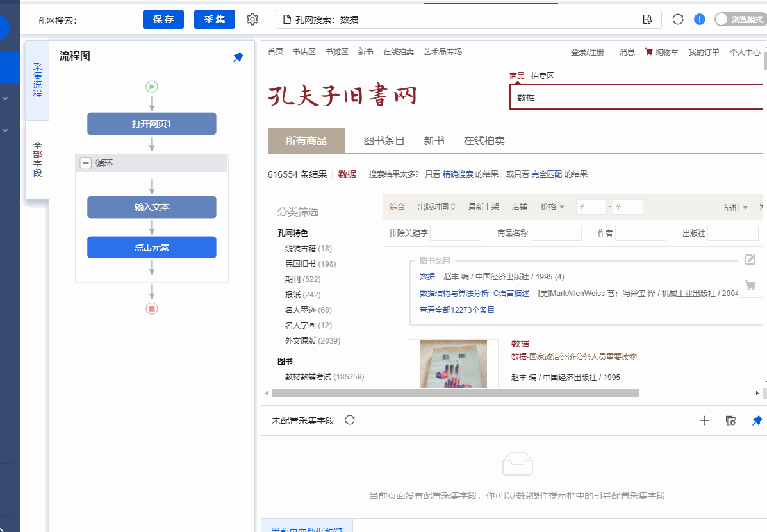This screenshot has height=532, width=767.
Task: Switch to 全部字段 side tab
Action: tap(37, 160)
